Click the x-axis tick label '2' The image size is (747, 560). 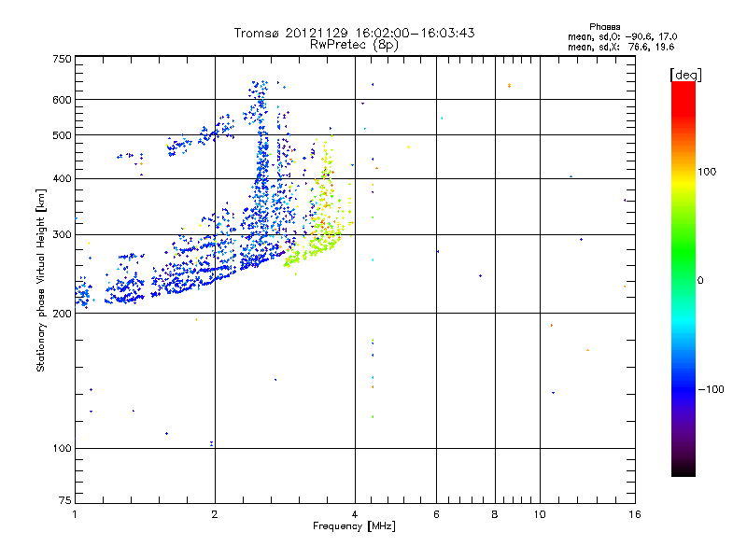(215, 514)
